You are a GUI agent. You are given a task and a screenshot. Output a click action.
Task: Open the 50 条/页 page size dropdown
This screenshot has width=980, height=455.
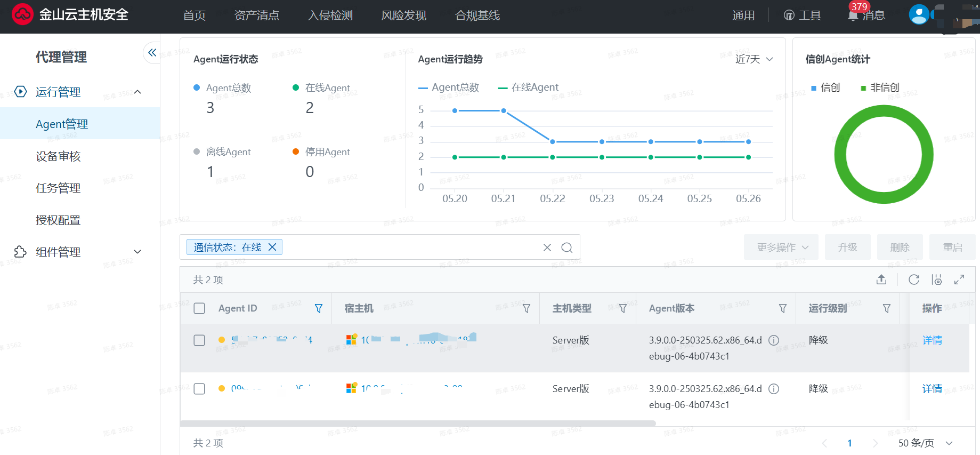pos(925,443)
